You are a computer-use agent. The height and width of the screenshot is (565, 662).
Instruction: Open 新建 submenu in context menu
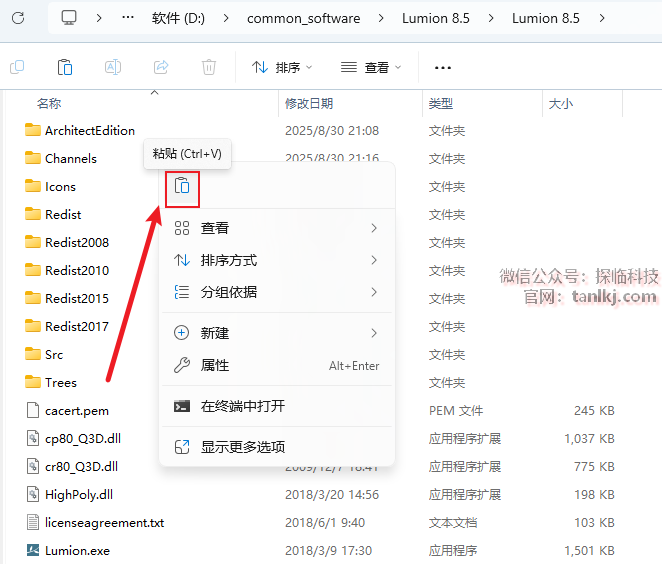pos(277,333)
